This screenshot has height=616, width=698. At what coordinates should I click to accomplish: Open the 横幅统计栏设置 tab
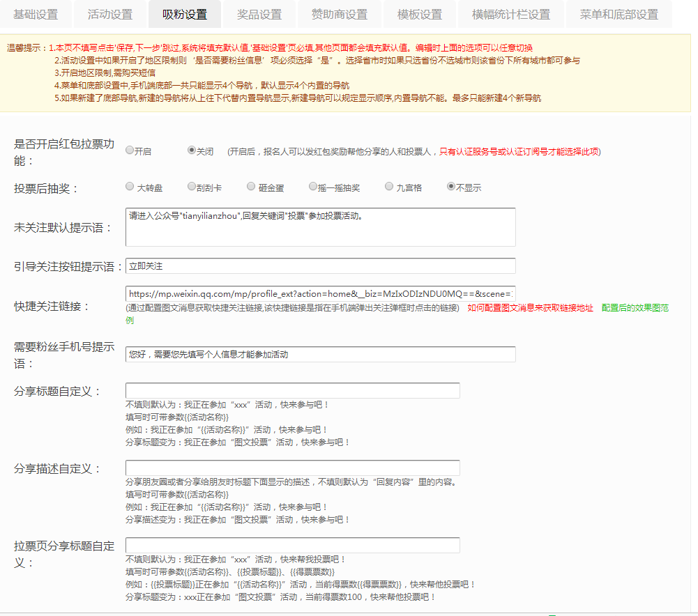click(x=511, y=15)
